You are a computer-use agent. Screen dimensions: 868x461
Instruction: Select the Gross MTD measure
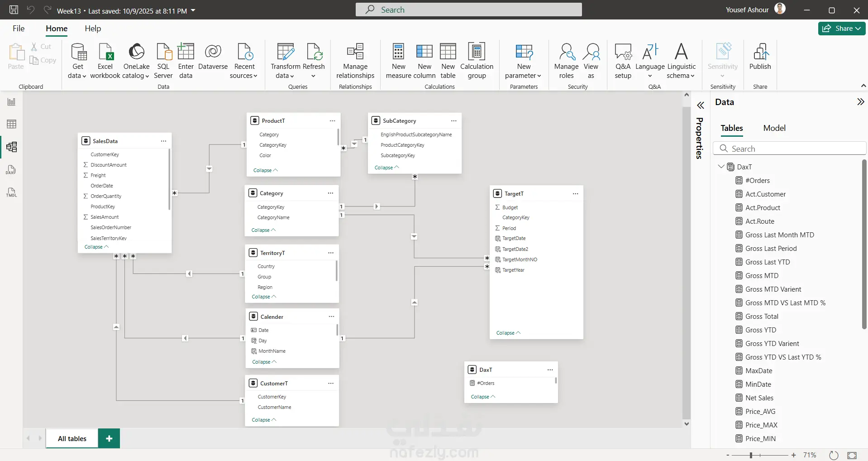[762, 275]
